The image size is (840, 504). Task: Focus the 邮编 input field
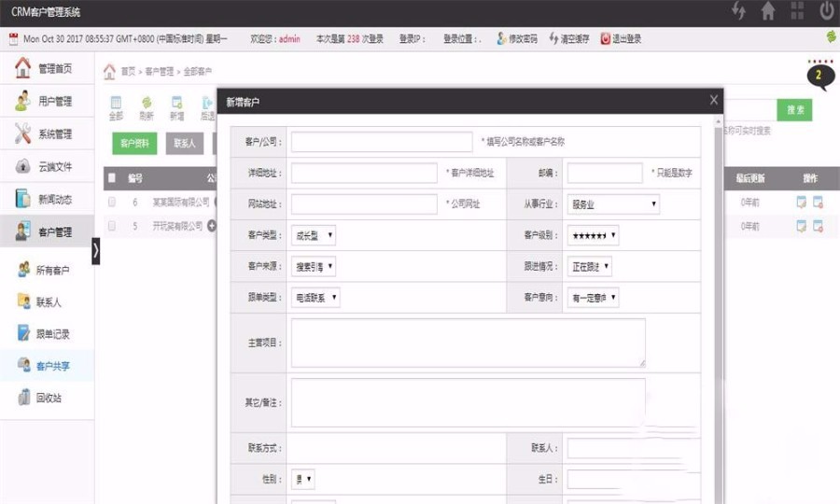(605, 173)
